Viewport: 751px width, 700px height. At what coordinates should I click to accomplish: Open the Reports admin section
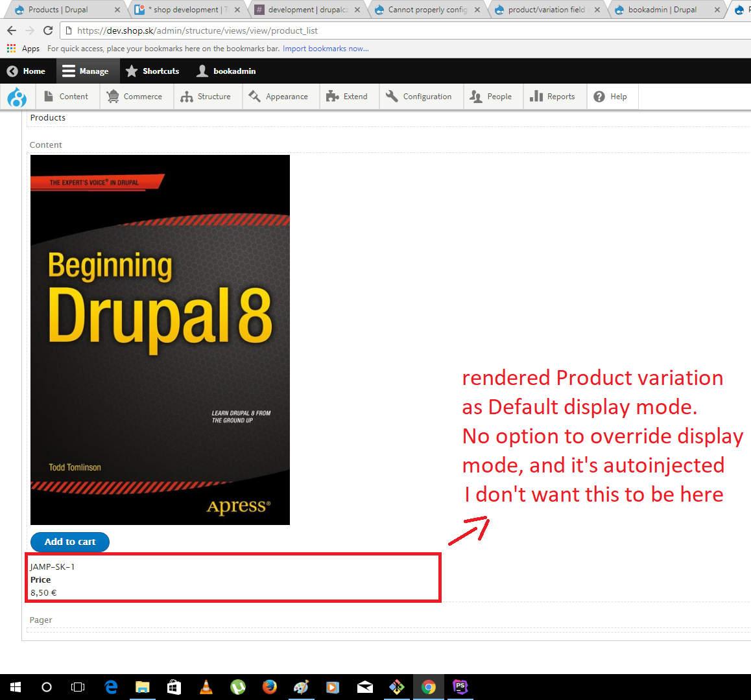pos(554,96)
